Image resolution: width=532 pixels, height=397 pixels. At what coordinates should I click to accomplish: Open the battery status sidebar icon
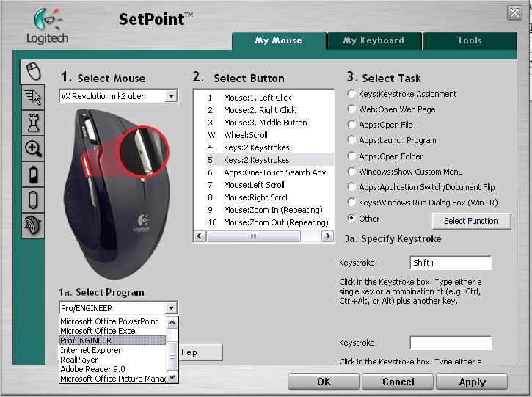tap(33, 174)
